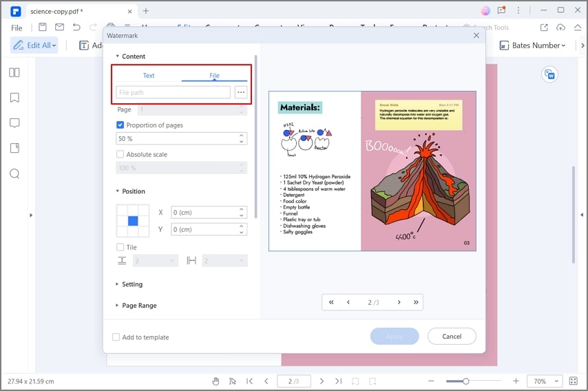Viewport: 588px width, 391px height.
Task: Check the Add to template option
Action: (x=116, y=337)
